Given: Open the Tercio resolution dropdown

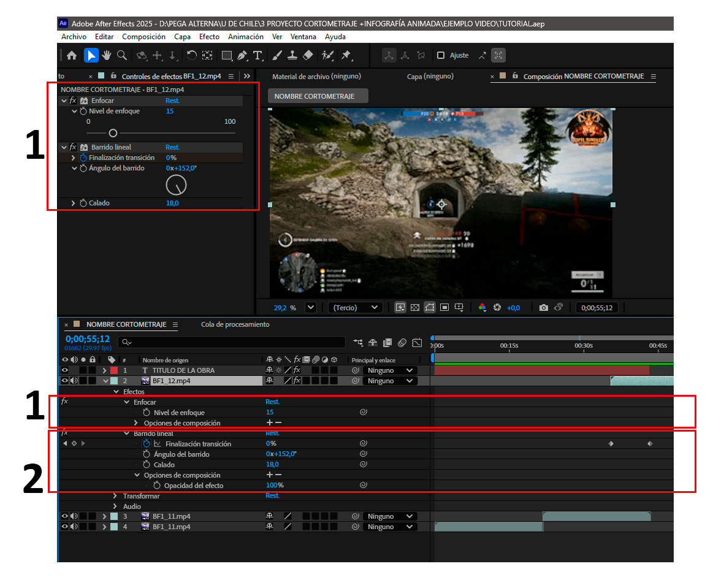Looking at the screenshot, I should tap(356, 307).
